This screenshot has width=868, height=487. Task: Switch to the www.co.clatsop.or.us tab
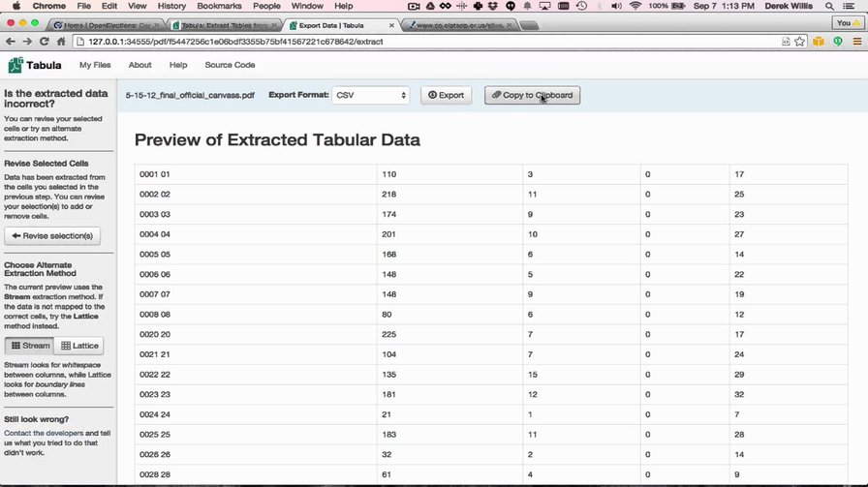[459, 25]
